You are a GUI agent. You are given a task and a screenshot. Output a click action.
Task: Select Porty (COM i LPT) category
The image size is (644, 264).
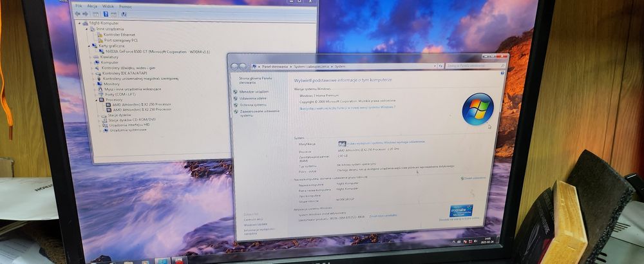pos(120,95)
